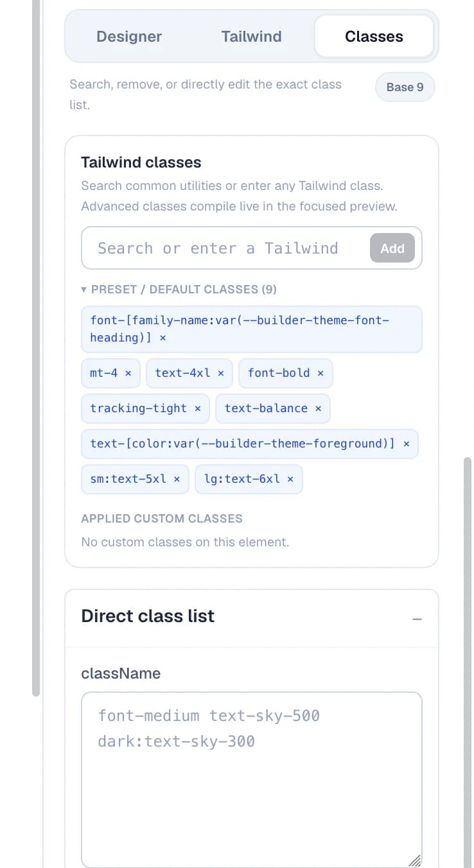Focus the Tailwind class search field
The width and height of the screenshot is (474, 868).
pyautogui.click(x=225, y=248)
